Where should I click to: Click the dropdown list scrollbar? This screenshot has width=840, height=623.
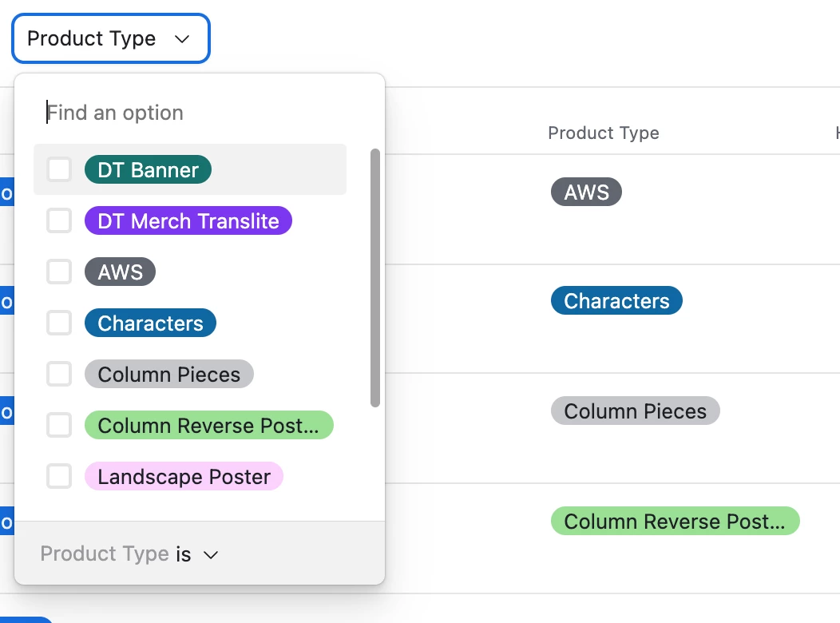pos(375,278)
